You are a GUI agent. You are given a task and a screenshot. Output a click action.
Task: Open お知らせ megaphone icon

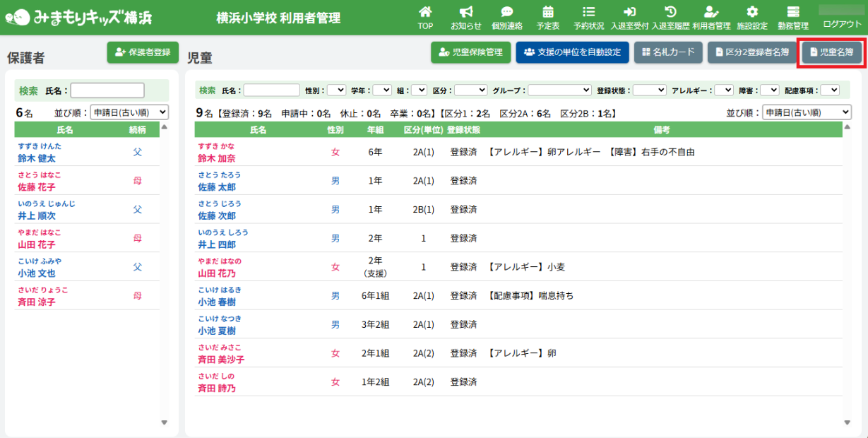[466, 12]
